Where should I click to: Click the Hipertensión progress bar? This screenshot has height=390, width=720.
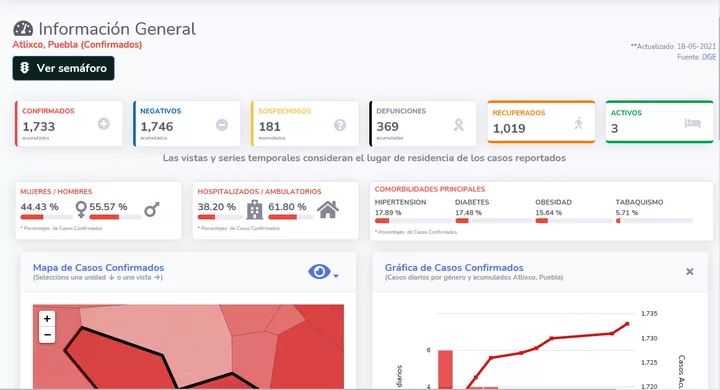(x=413, y=221)
